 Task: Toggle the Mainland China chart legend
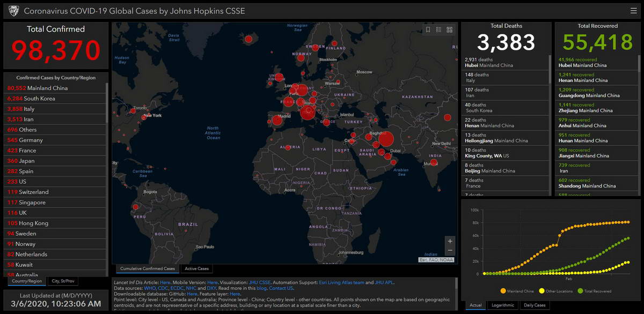click(x=519, y=291)
